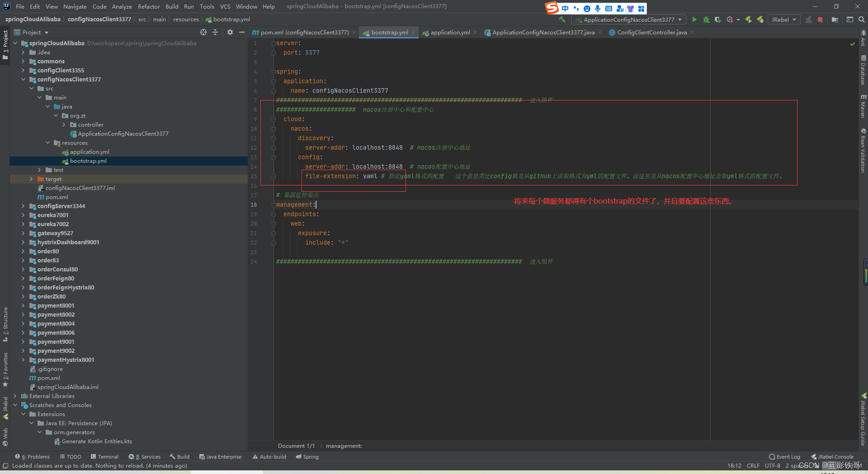Viewport: 868px width, 474px height.
Task: Open Sogou soft keyboard icon
Action: [x=609, y=8]
